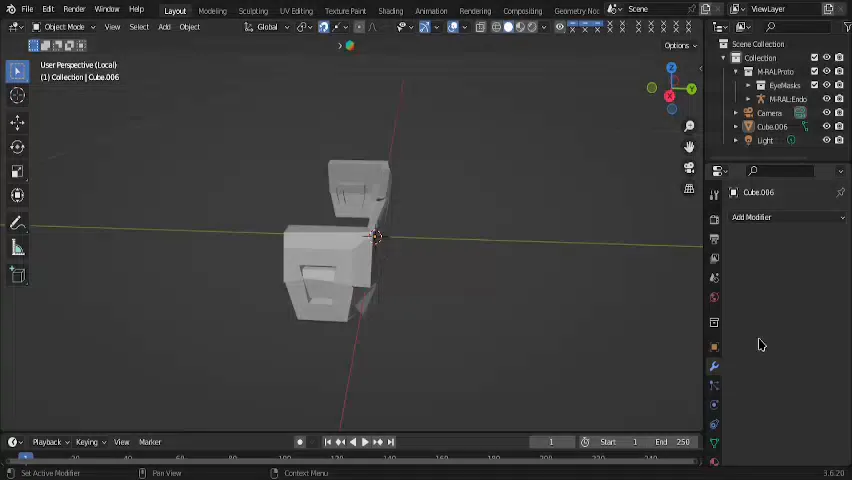Switch to the Sculpting workspace tab

click(253, 11)
